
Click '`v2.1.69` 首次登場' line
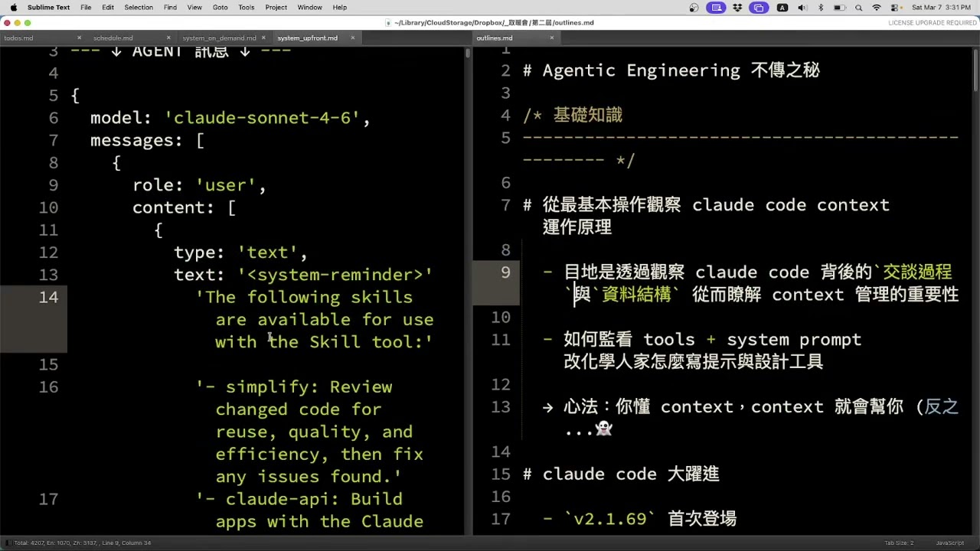pyautogui.click(x=639, y=520)
